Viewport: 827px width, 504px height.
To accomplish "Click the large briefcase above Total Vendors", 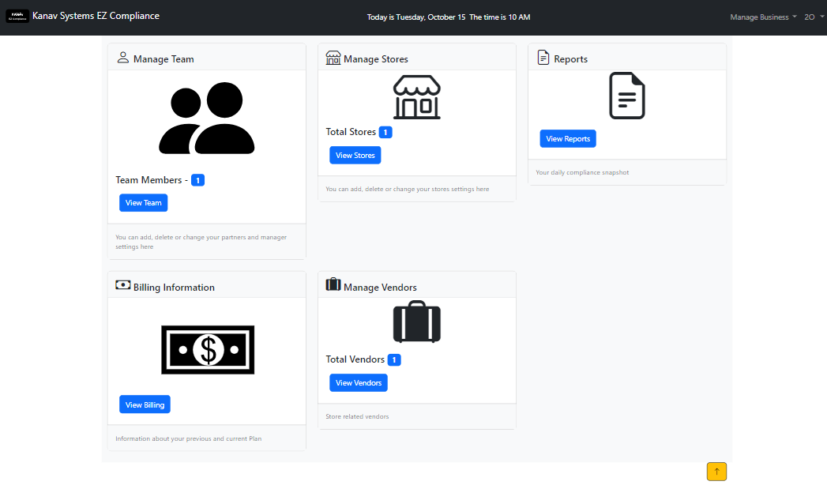I will pyautogui.click(x=416, y=322).
